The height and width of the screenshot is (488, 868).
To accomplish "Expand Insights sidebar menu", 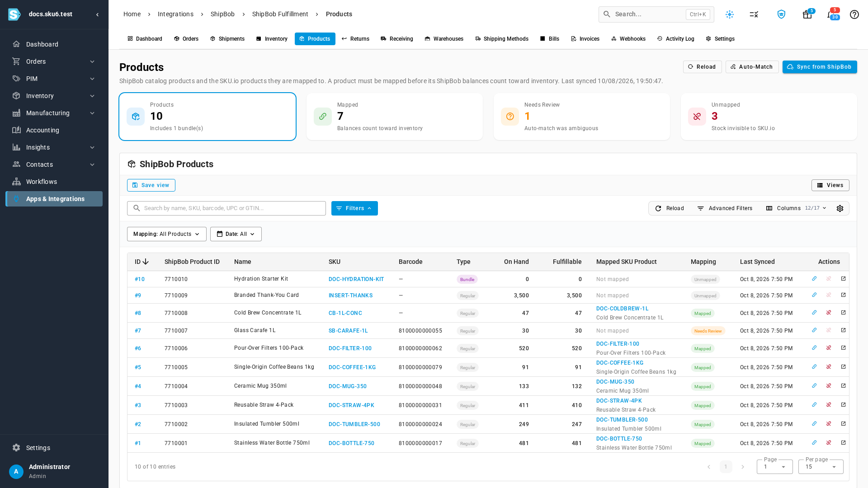I will coord(54,147).
